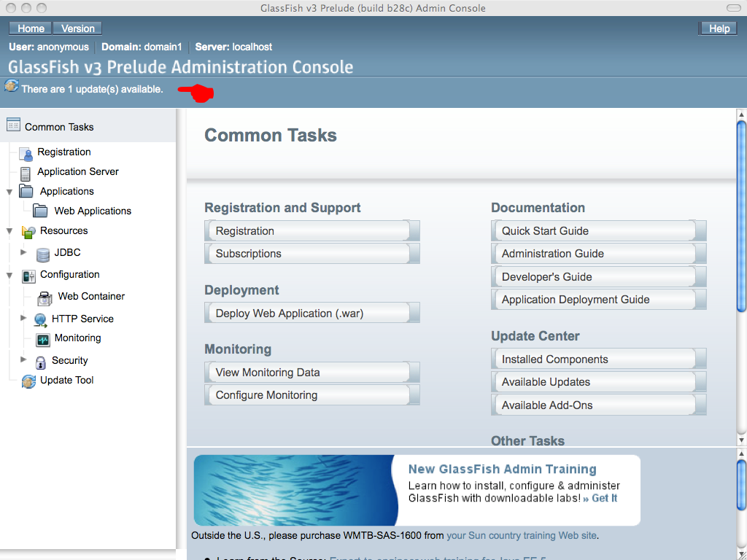The image size is (747, 560).
Task: Collapse the Resources tree node
Action: coord(9,231)
